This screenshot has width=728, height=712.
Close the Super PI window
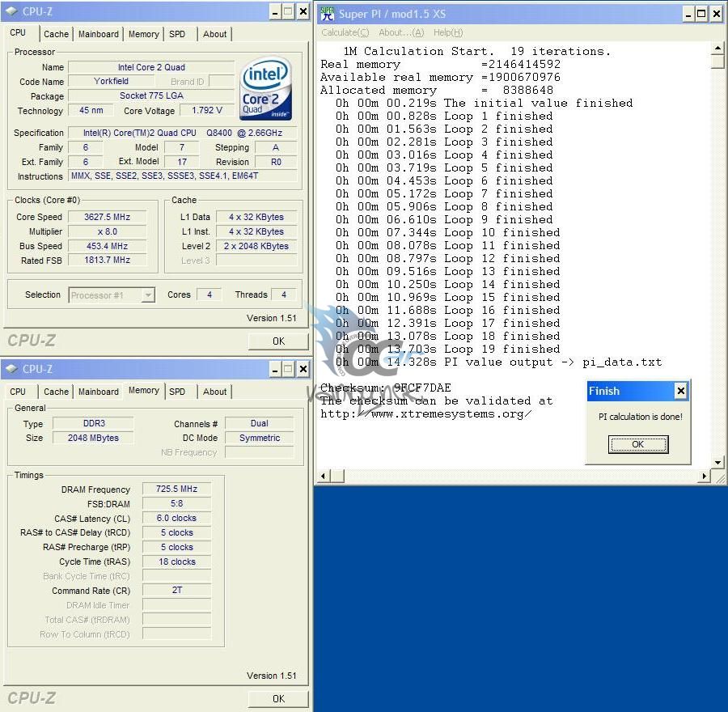coord(717,14)
